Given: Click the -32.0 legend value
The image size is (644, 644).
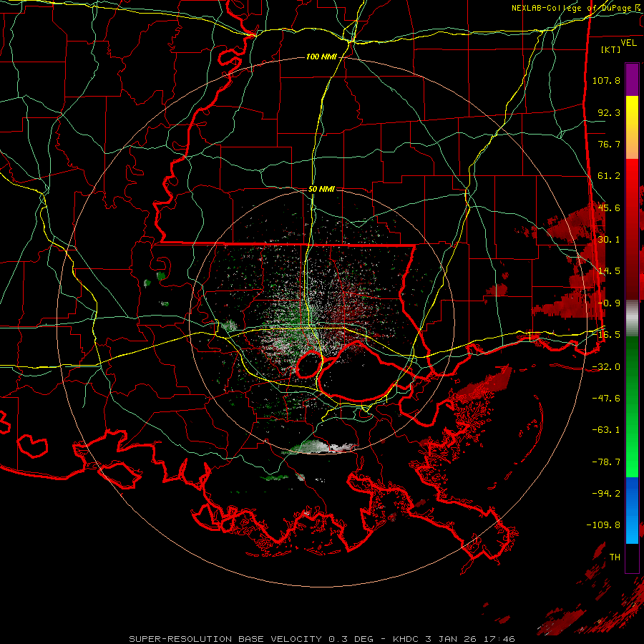Looking at the screenshot, I should pos(606,367).
